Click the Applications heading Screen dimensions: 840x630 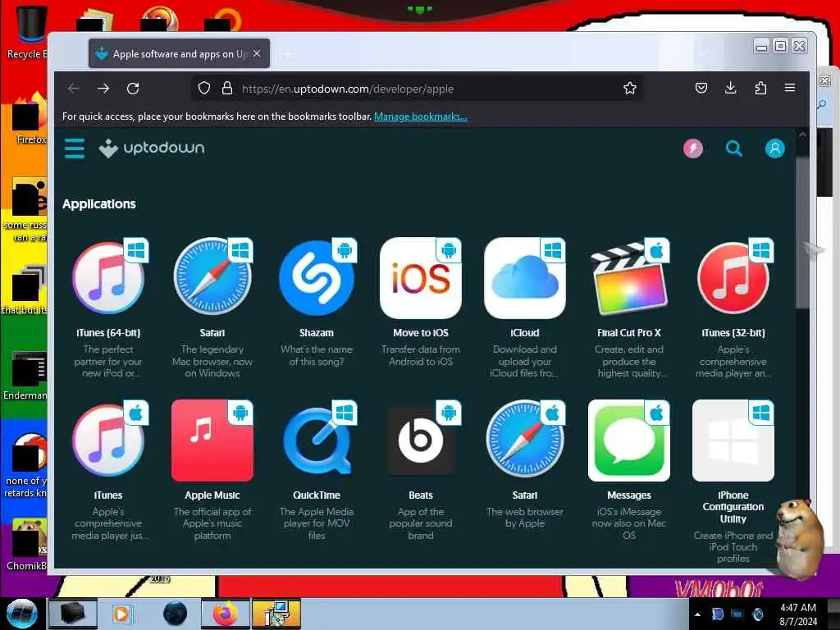coord(99,204)
